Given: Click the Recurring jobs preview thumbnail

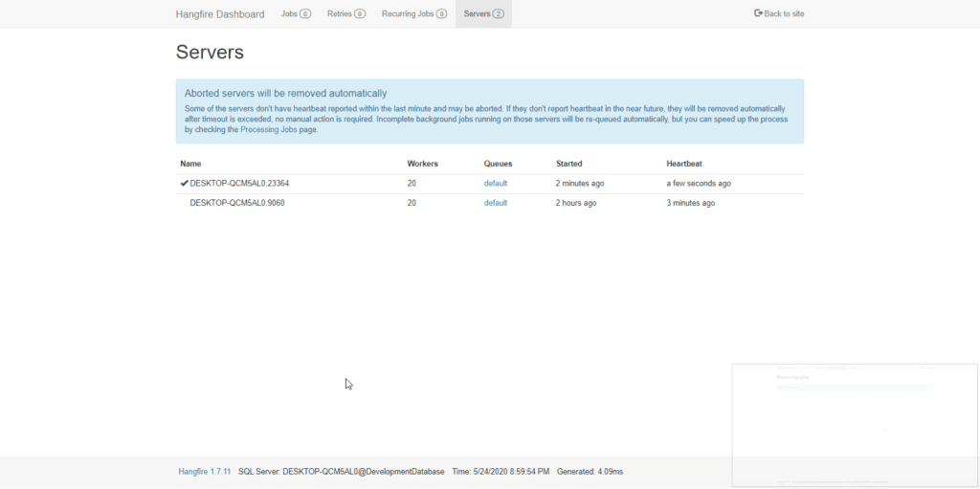Looking at the screenshot, I should [x=855, y=425].
